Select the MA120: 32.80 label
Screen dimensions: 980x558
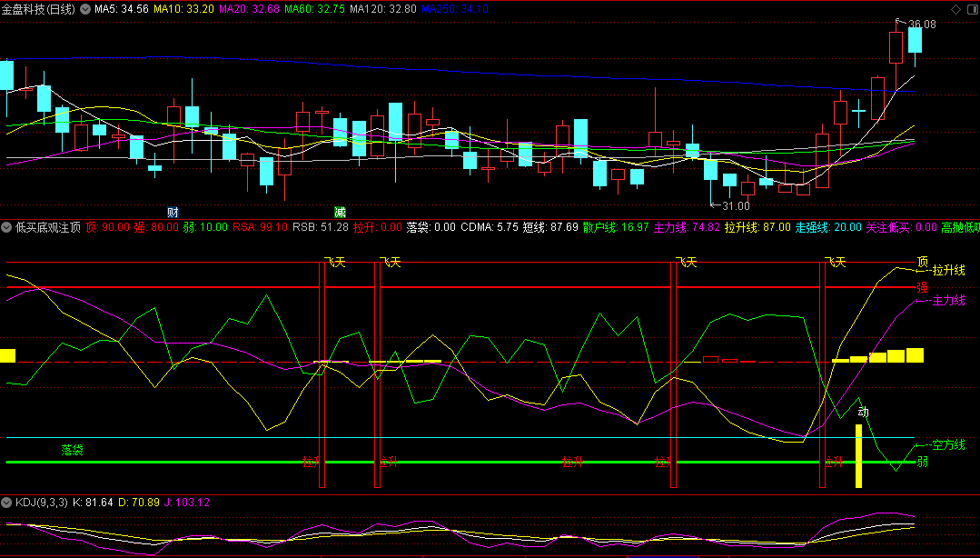(382, 9)
